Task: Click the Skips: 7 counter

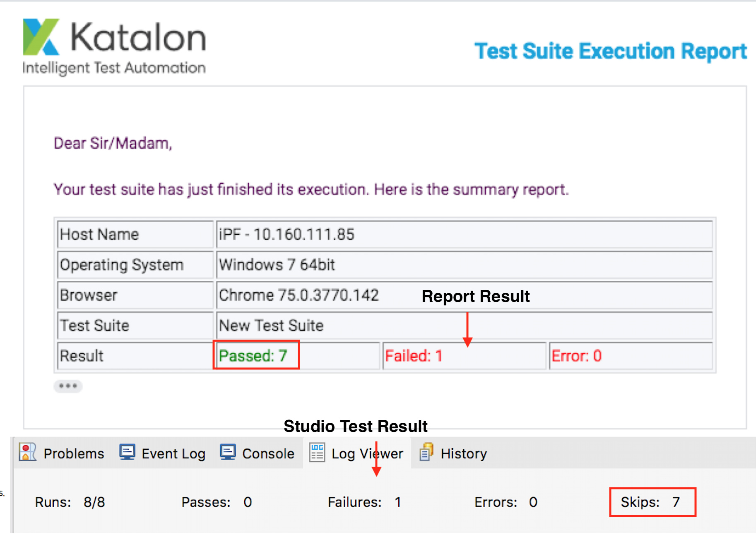Action: 650,502
